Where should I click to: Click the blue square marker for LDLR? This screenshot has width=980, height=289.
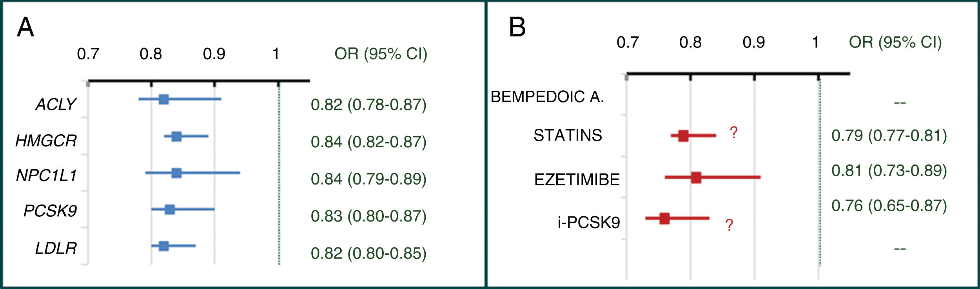pyautogui.click(x=164, y=246)
